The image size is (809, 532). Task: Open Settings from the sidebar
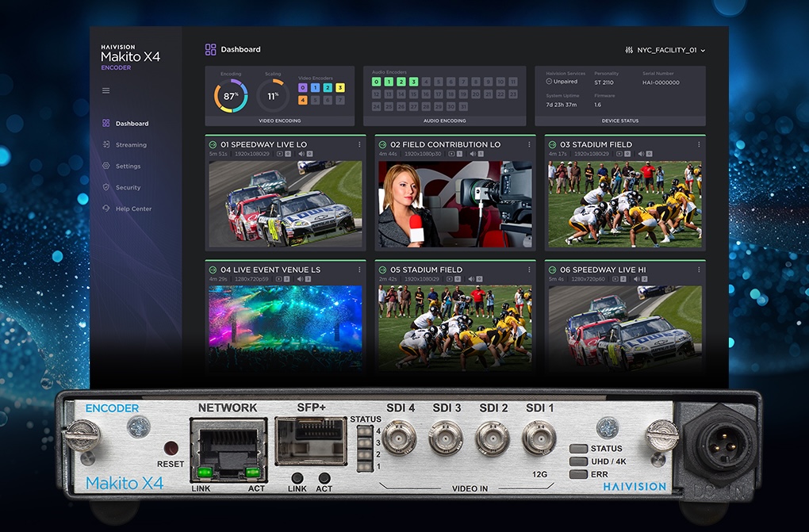(x=122, y=166)
